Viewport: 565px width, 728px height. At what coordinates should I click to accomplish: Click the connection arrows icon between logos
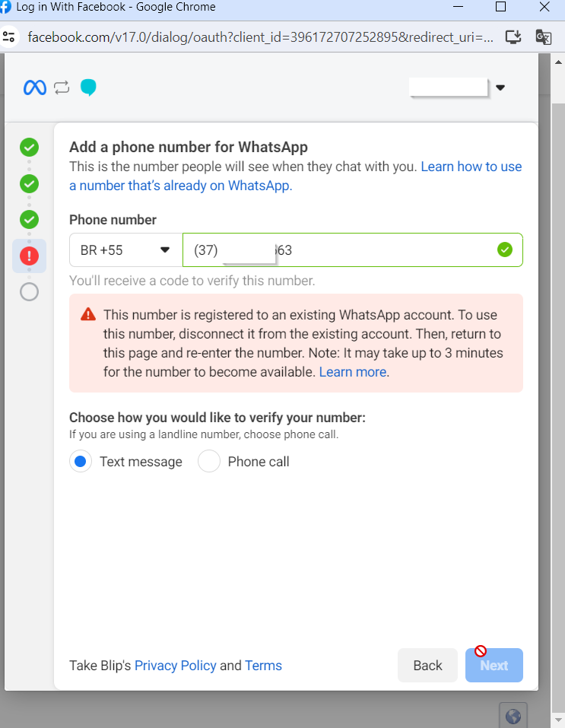(x=62, y=87)
